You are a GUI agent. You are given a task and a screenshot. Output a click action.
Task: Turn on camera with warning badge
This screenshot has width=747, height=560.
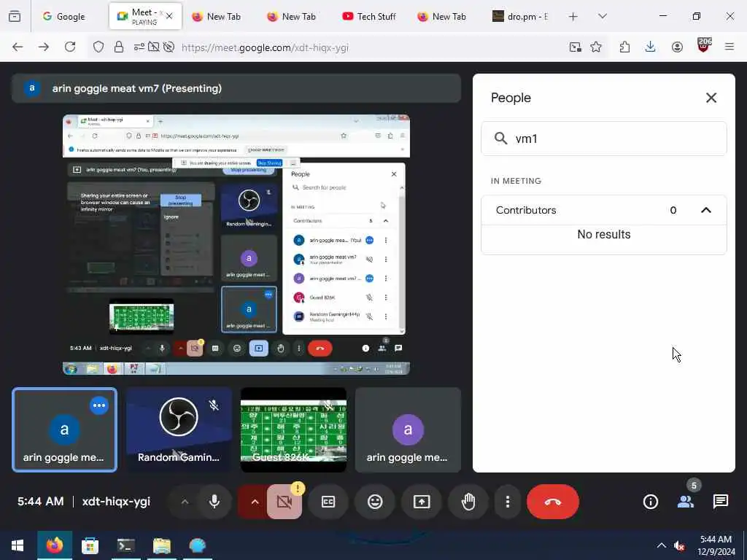coord(285,502)
